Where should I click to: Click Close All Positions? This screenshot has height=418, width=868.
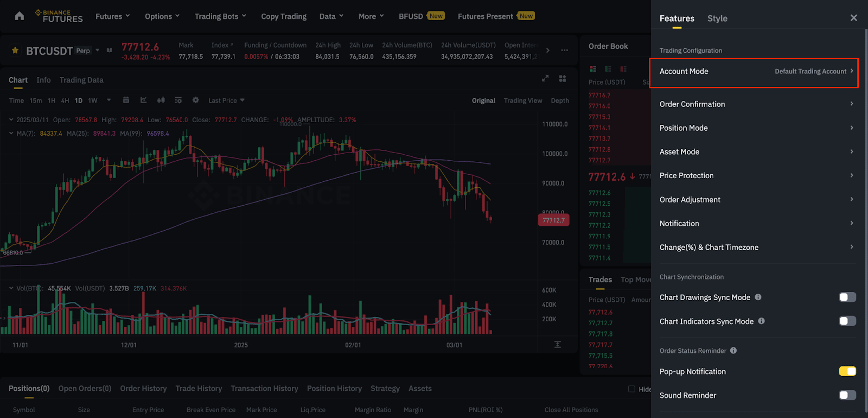pos(571,410)
